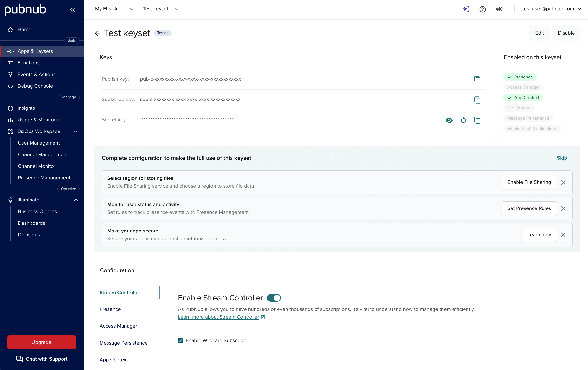Copy the Subscribe key

(477, 100)
